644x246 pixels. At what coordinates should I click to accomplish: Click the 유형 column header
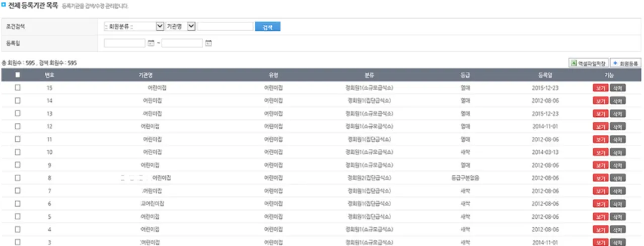[273, 75]
